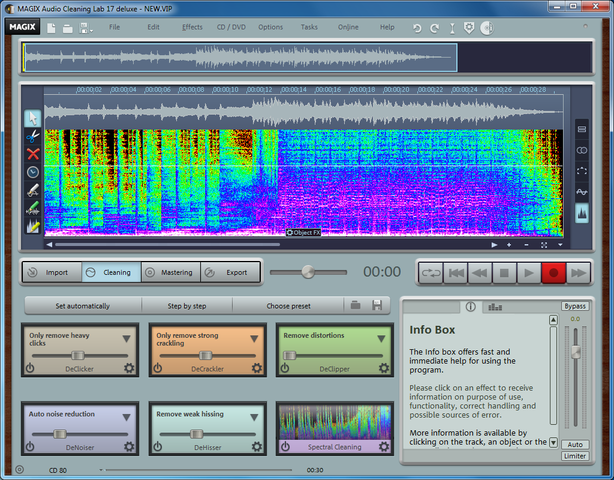Switch to the Mastering tab
The image size is (614, 480).
coord(171,272)
